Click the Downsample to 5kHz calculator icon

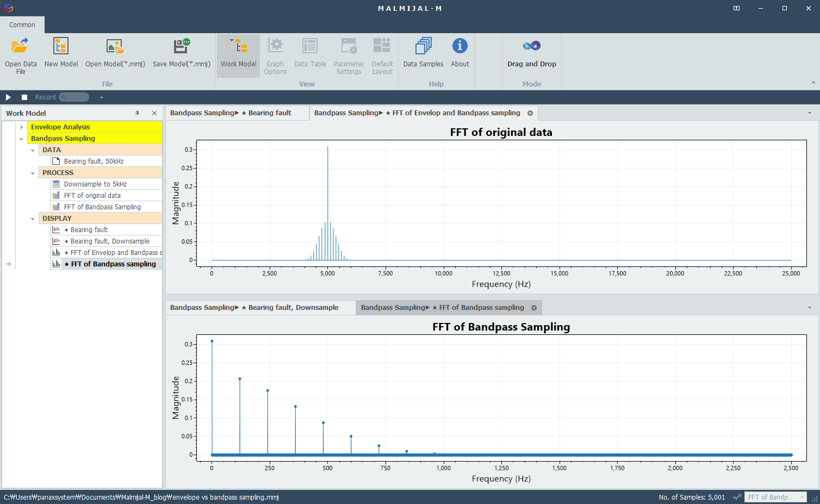point(56,184)
